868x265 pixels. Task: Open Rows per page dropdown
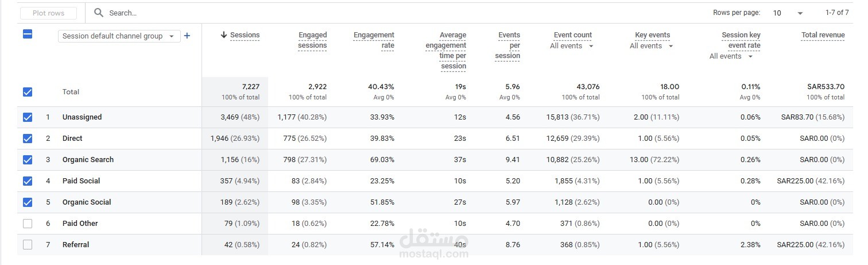(788, 13)
